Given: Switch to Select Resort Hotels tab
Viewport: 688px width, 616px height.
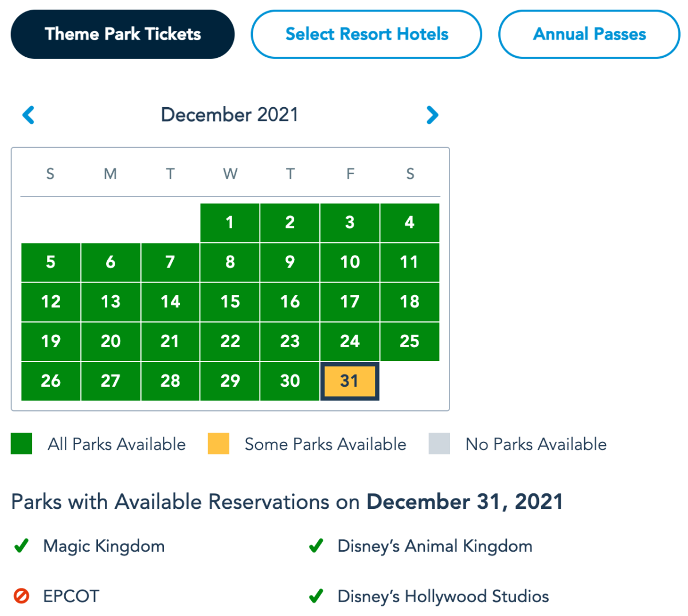Looking at the screenshot, I should pos(366,34).
